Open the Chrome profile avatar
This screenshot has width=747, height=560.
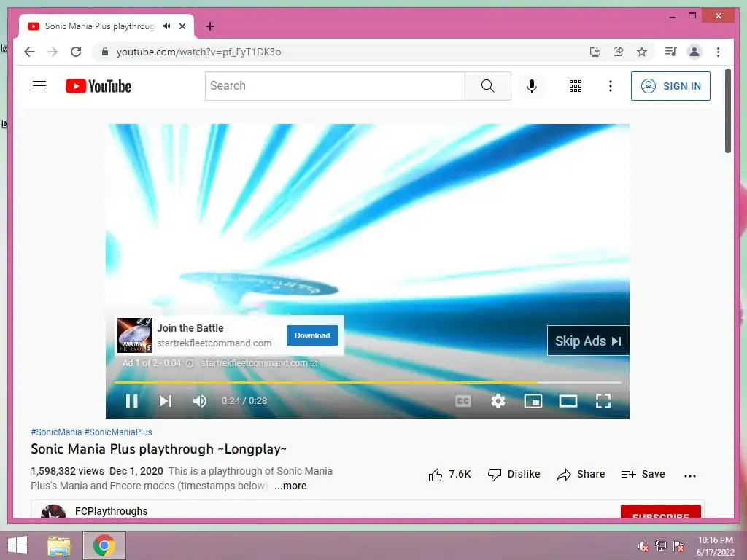[x=694, y=52]
